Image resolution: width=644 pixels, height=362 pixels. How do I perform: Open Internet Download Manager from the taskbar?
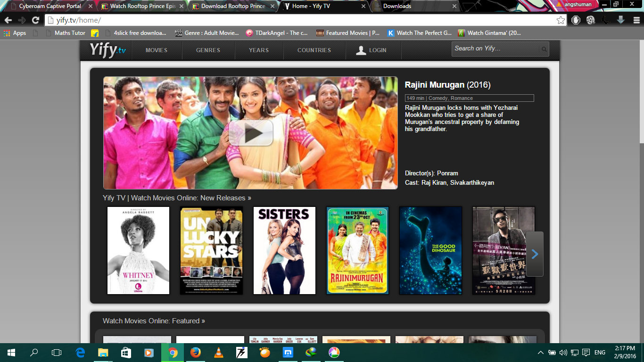click(242, 352)
